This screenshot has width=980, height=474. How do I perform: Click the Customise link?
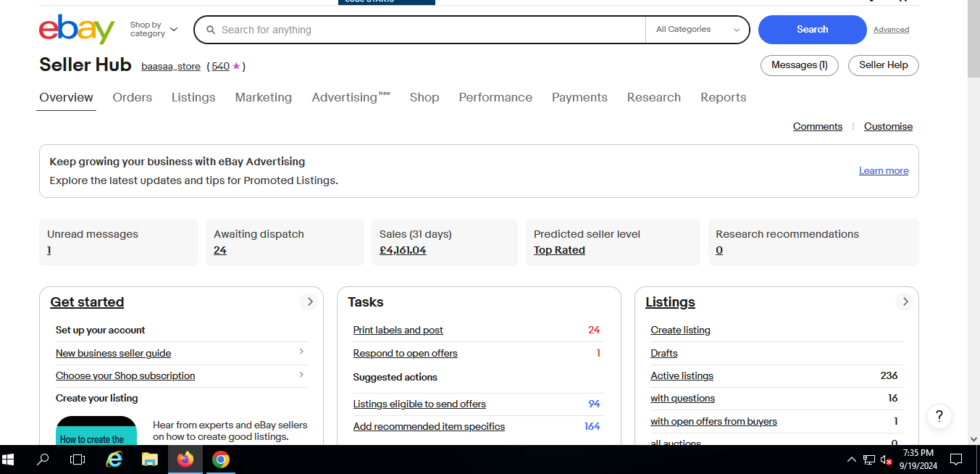[x=888, y=127]
